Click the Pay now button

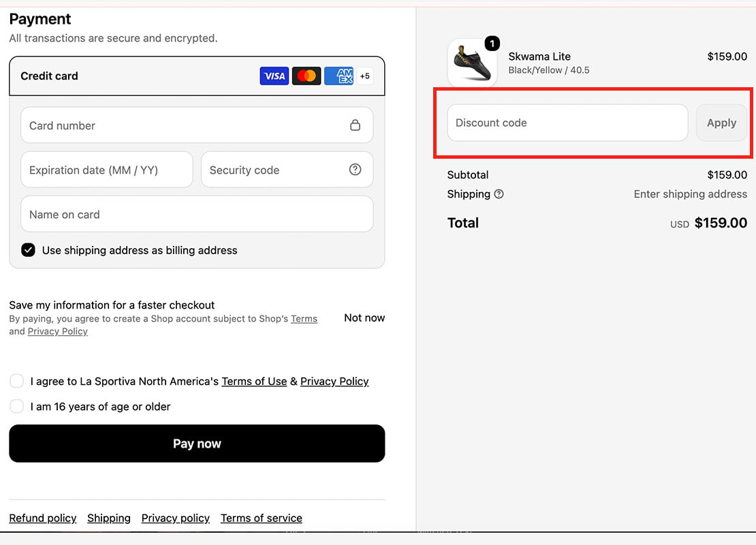click(x=197, y=443)
